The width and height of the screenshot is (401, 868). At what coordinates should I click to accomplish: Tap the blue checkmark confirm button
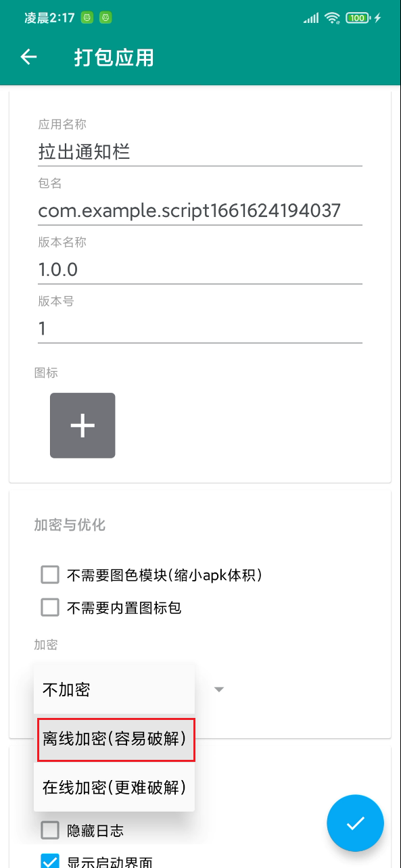355,823
